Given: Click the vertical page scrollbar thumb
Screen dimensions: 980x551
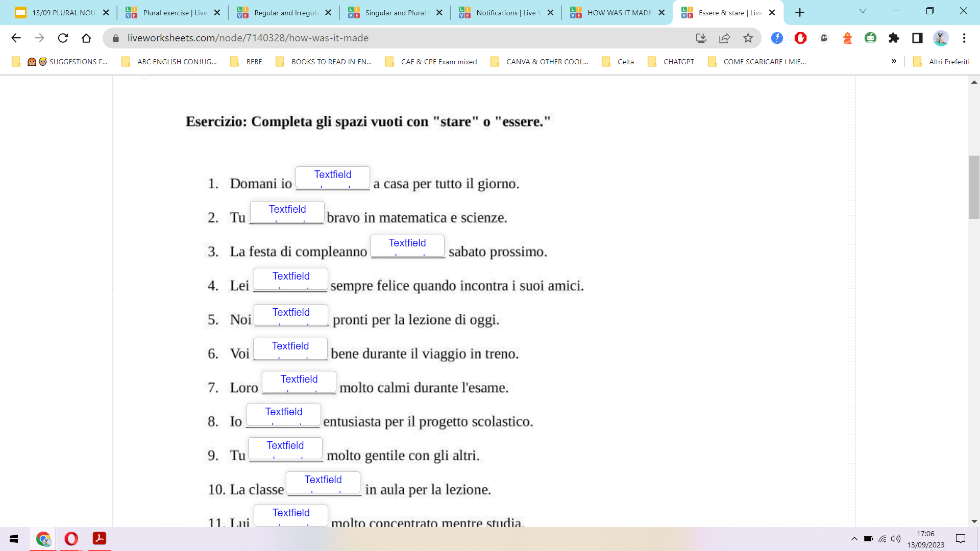Looking at the screenshot, I should click(974, 187).
